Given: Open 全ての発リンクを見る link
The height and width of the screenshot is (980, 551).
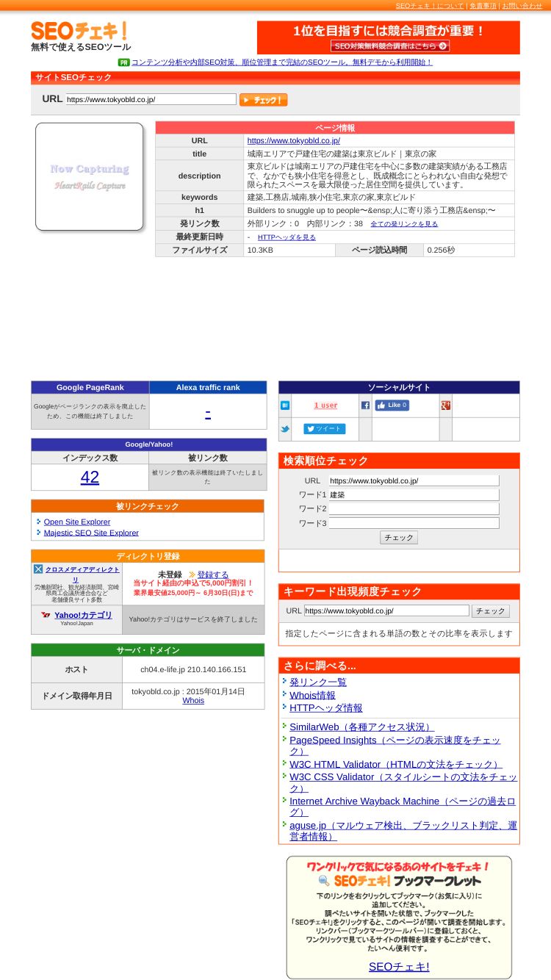Looking at the screenshot, I should (x=404, y=224).
